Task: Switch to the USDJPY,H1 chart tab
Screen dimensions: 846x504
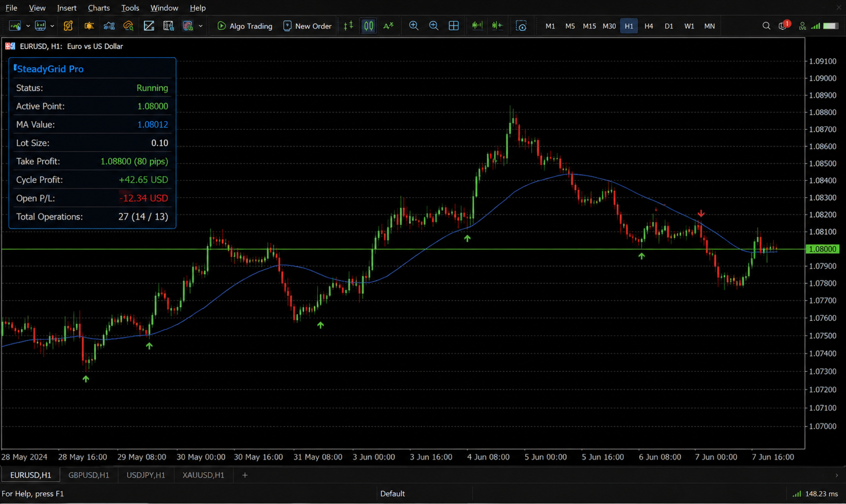Action: coord(146,475)
